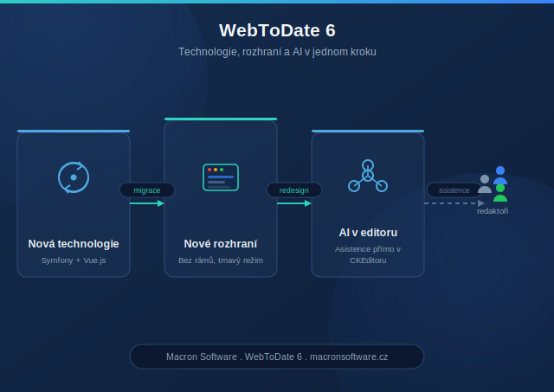The image size is (554, 392).
Task: Click subtitle 'Technologie, rozhraní a AI v jednom kroku'
Action: [277, 52]
